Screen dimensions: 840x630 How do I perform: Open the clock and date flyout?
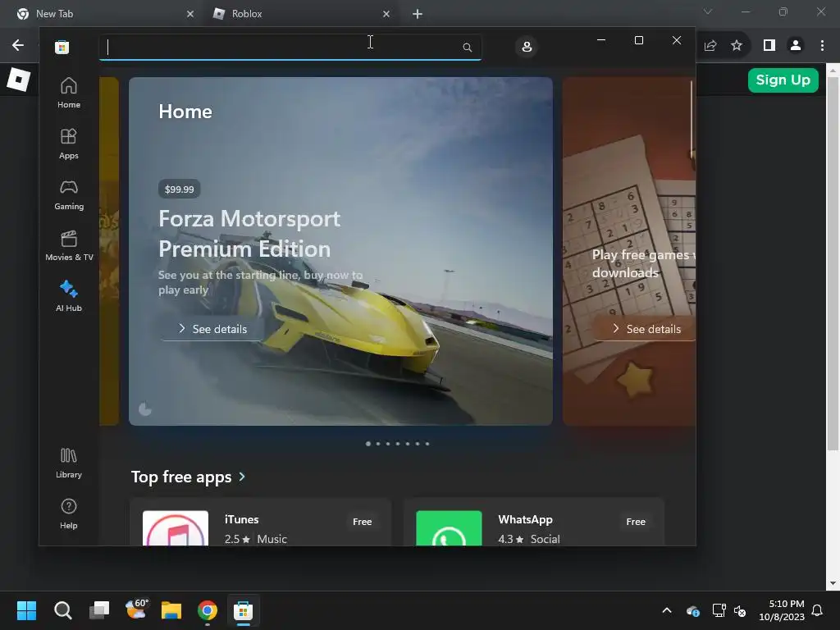click(x=782, y=610)
